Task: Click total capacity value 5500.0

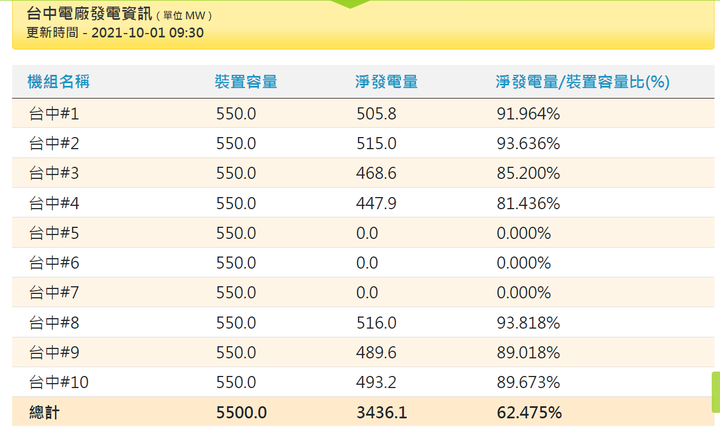Action: 242,413
